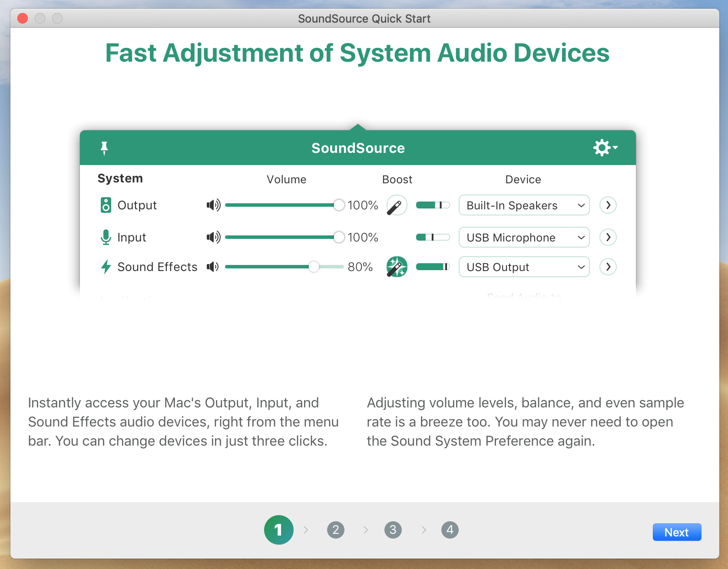
Task: Click the Output level meter
Action: click(433, 205)
